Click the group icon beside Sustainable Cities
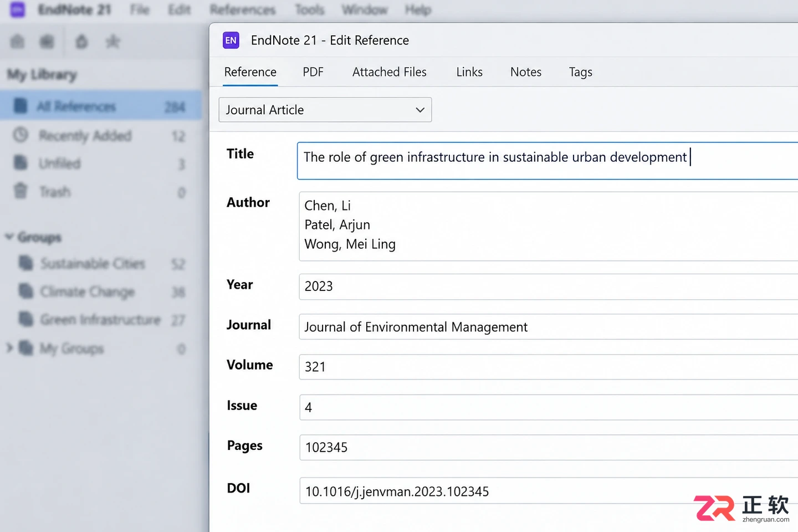 (x=26, y=263)
